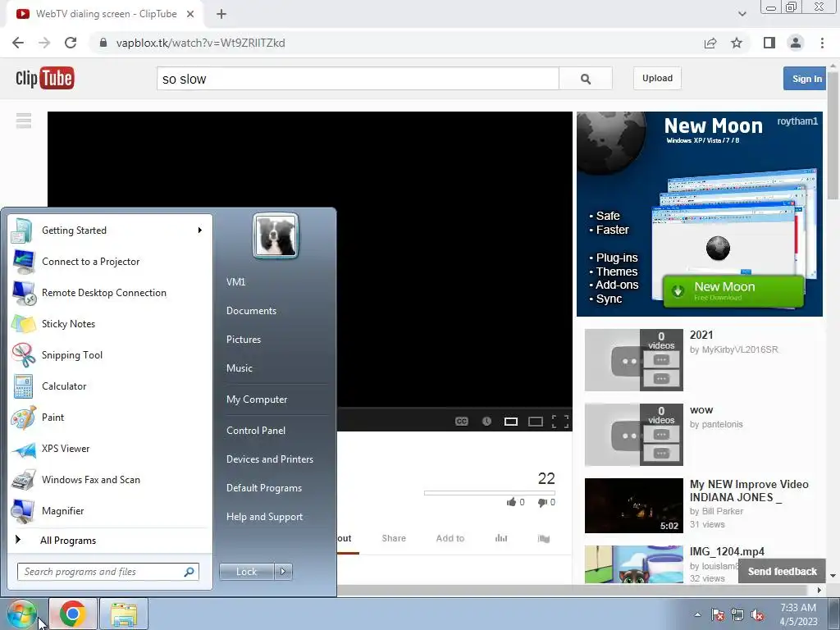Click the Windows Start orb
Screen dimensions: 840x630
pyautogui.click(x=21, y=614)
